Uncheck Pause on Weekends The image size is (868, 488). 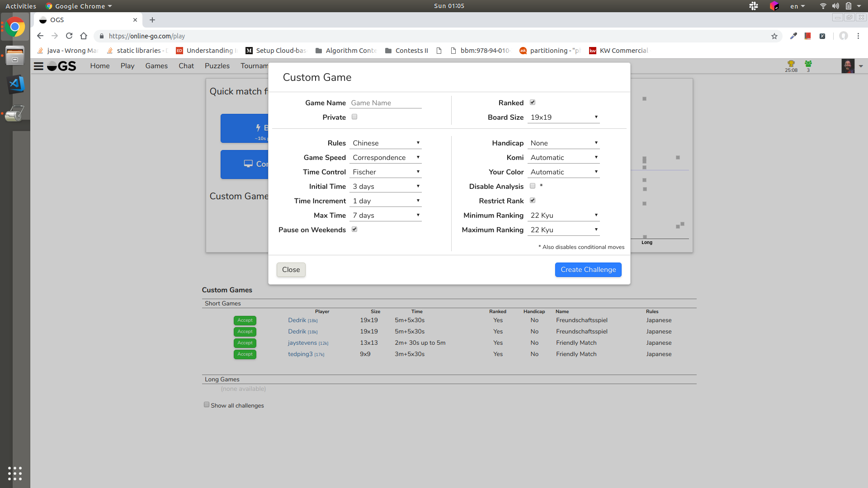354,230
